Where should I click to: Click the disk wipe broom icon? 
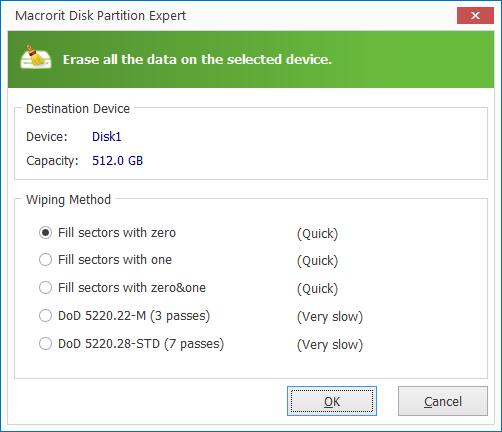click(36, 58)
